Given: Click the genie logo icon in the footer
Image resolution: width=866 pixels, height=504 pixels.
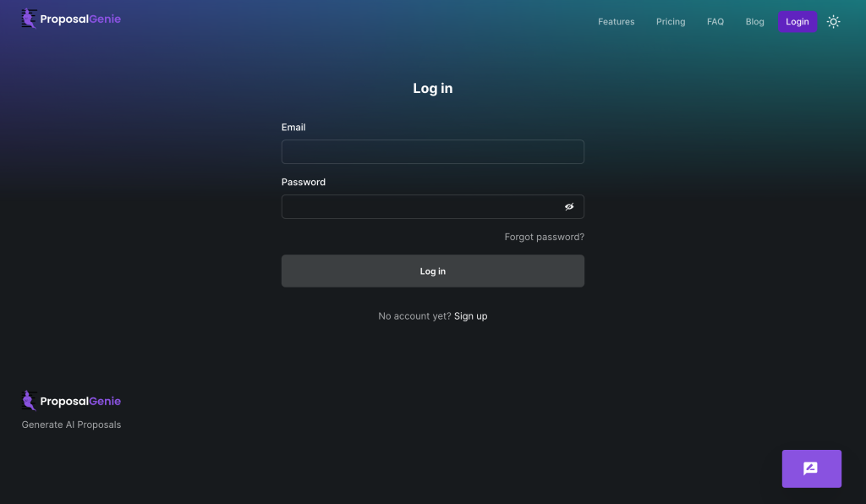Looking at the screenshot, I should coord(29,401).
